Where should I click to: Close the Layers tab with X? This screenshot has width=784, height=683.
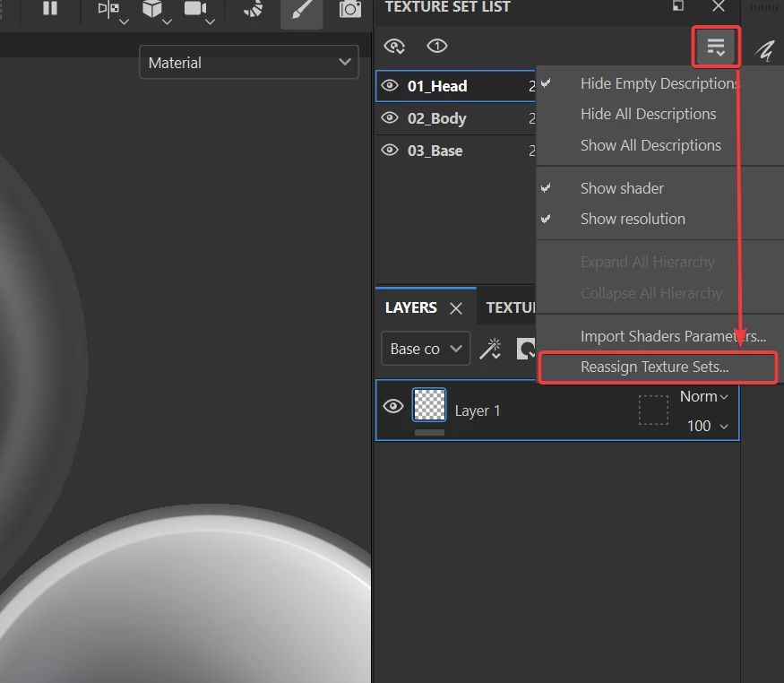point(456,308)
